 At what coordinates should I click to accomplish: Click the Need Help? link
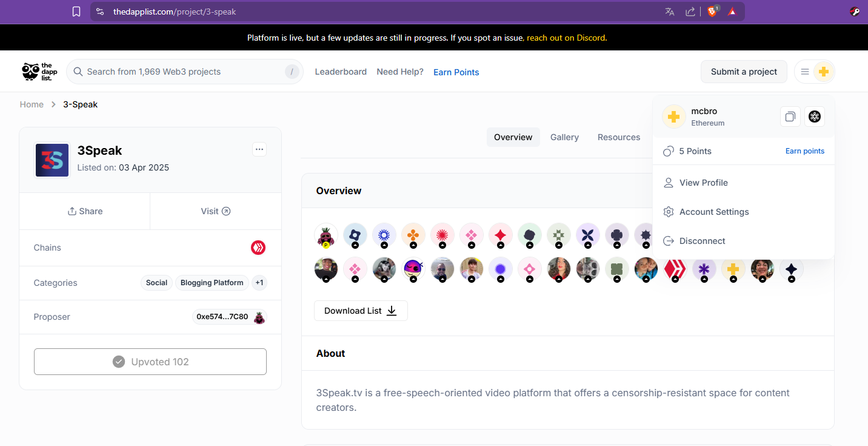[400, 72]
